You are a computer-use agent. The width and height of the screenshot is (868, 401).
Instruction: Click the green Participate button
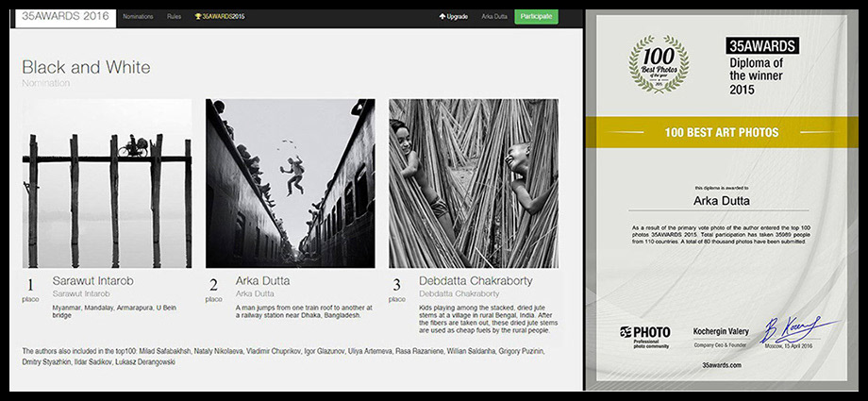pos(536,17)
